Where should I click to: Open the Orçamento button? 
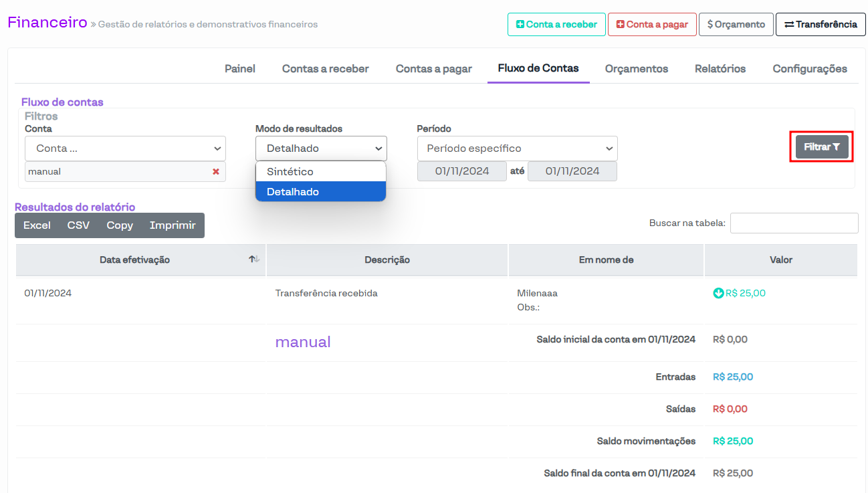pyautogui.click(x=736, y=24)
